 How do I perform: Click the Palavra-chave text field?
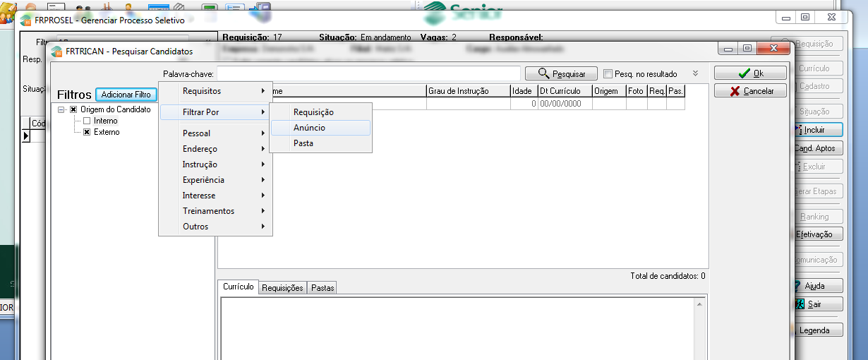point(368,73)
